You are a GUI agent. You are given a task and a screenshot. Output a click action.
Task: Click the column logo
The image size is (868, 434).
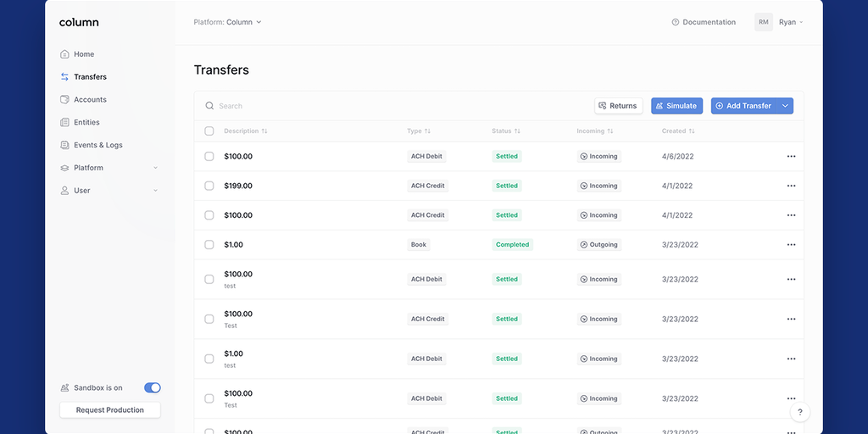(x=79, y=23)
